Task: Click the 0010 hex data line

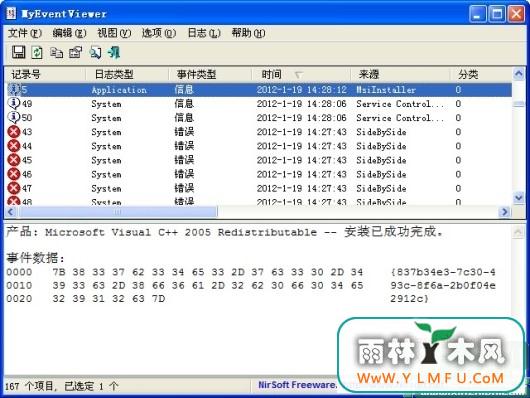Action: [x=250, y=285]
